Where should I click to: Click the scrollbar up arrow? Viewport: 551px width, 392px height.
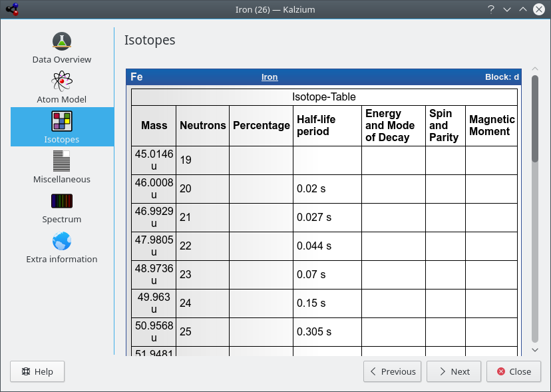pyautogui.click(x=534, y=69)
